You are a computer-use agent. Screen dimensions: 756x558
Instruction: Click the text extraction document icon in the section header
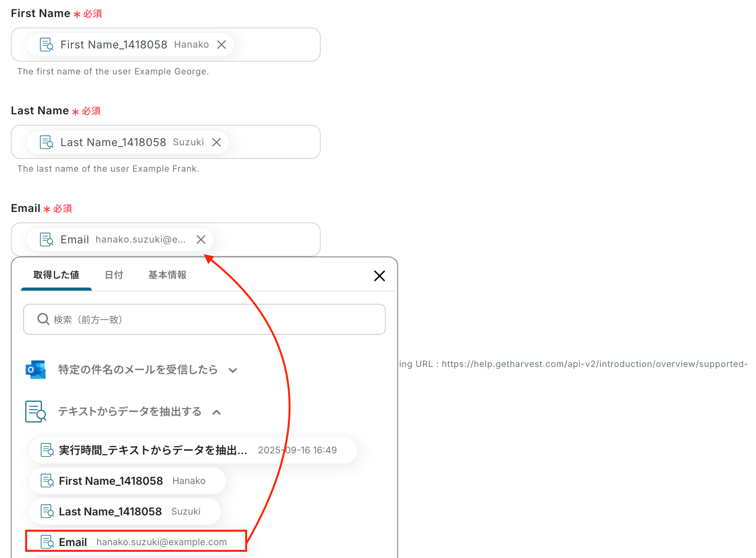click(36, 412)
